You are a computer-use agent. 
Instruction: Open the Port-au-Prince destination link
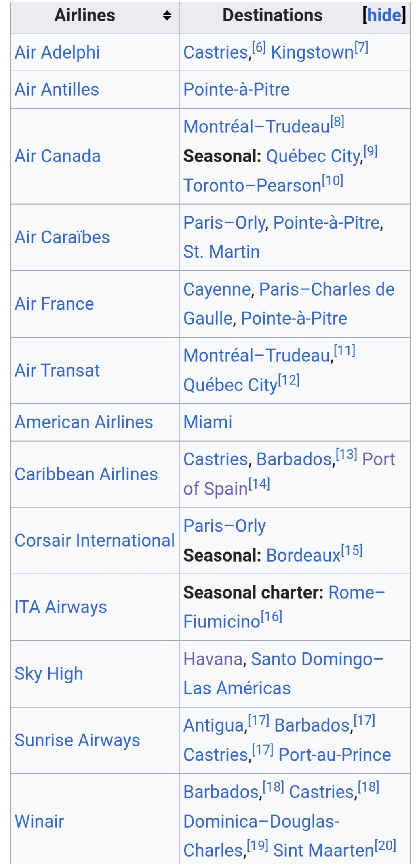[x=335, y=755]
